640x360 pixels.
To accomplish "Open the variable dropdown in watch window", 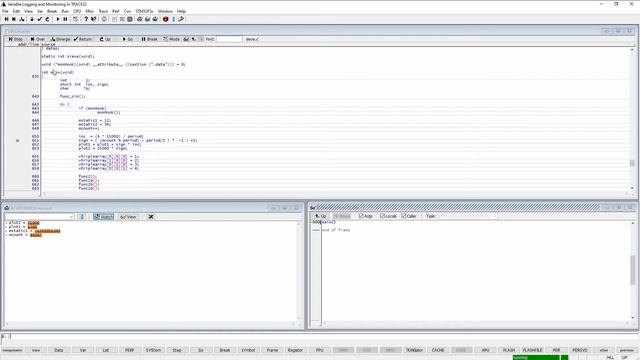I will point(71,217).
